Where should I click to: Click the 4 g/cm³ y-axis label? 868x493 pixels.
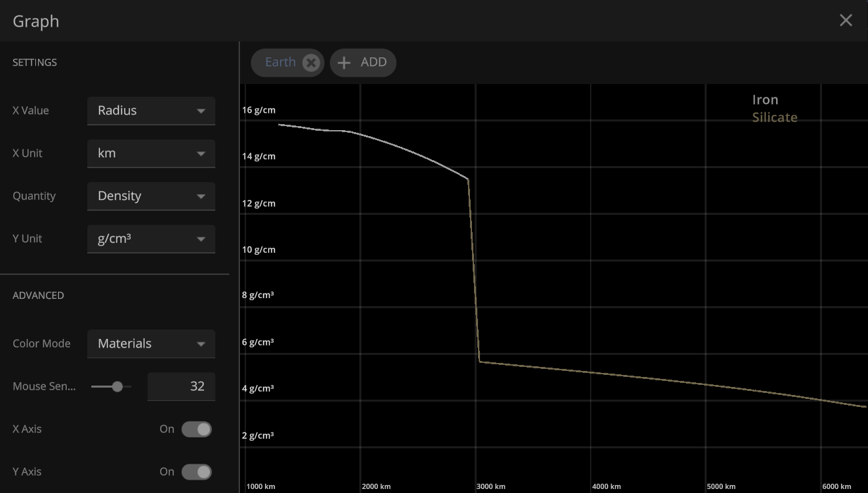coord(258,388)
